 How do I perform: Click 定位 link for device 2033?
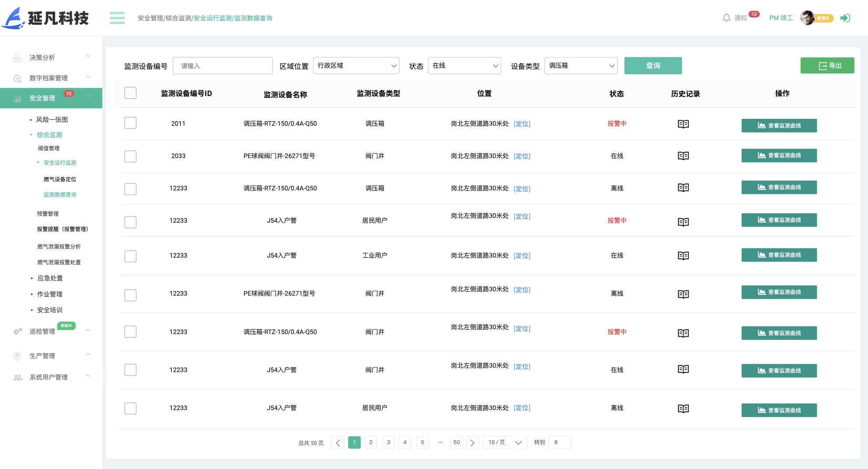[522, 156]
